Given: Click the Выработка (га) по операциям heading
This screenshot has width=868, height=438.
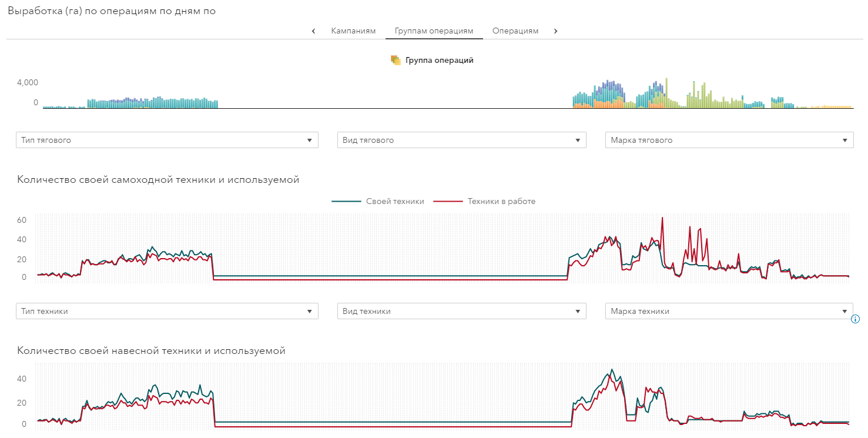Looking at the screenshot, I should point(111,11).
